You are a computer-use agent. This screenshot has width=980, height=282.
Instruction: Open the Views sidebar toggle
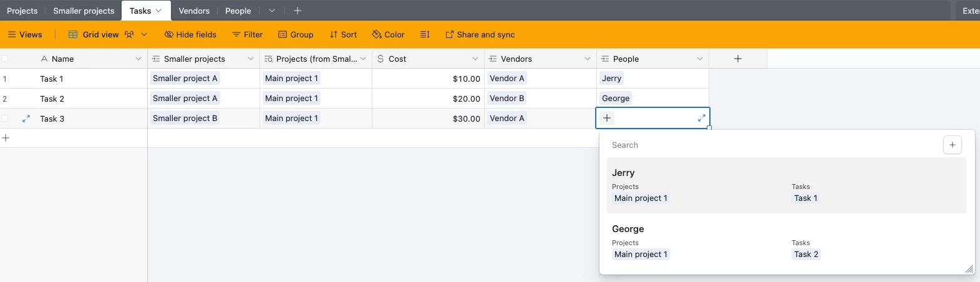click(x=25, y=34)
